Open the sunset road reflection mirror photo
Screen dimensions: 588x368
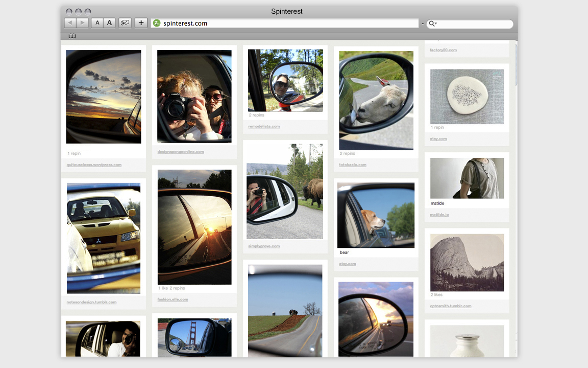[x=194, y=227]
